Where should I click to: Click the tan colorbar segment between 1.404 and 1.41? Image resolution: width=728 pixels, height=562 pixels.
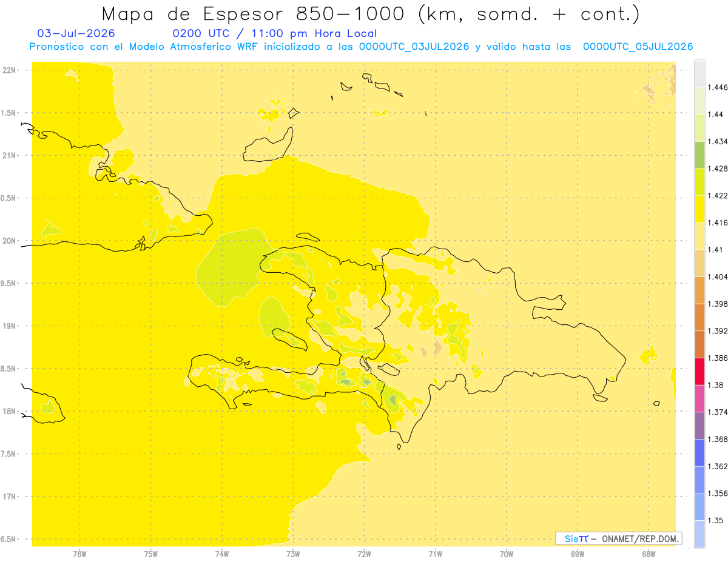[x=699, y=263]
